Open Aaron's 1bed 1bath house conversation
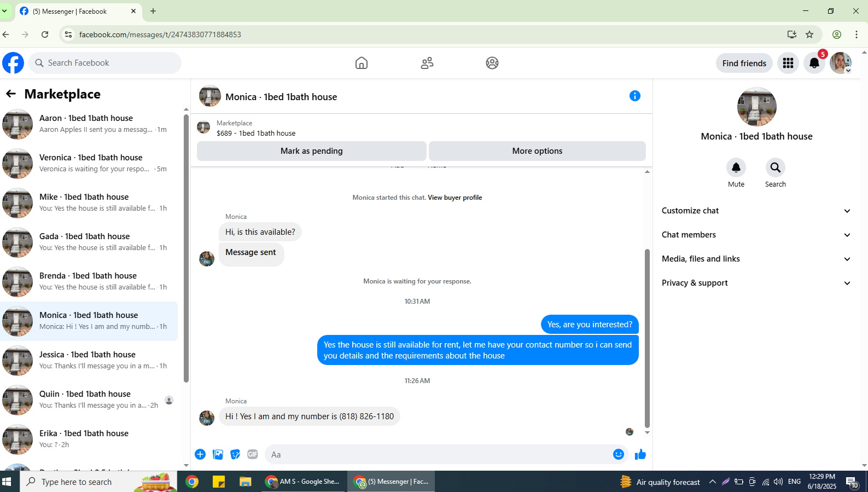This screenshot has width=868, height=492. (90, 124)
